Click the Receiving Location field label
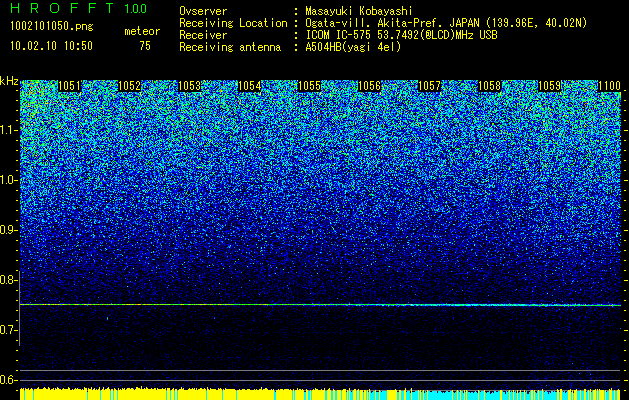Image resolution: width=629 pixels, height=400 pixels. point(233,23)
